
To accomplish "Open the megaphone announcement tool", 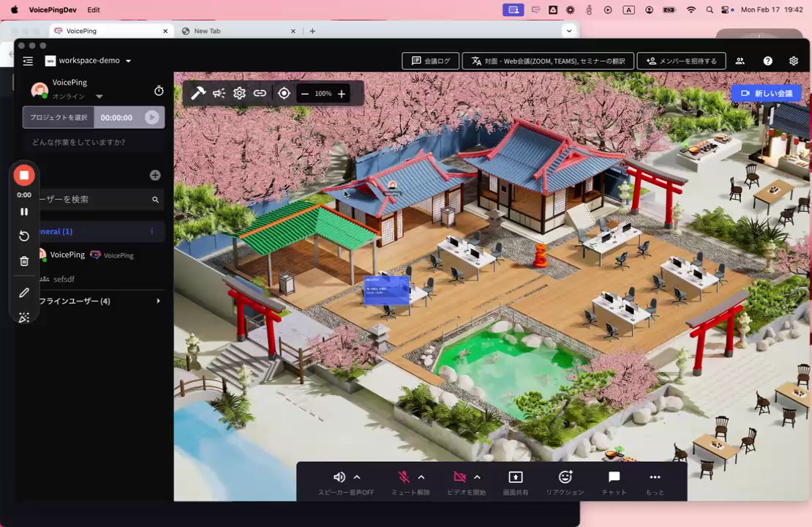I will [219, 93].
